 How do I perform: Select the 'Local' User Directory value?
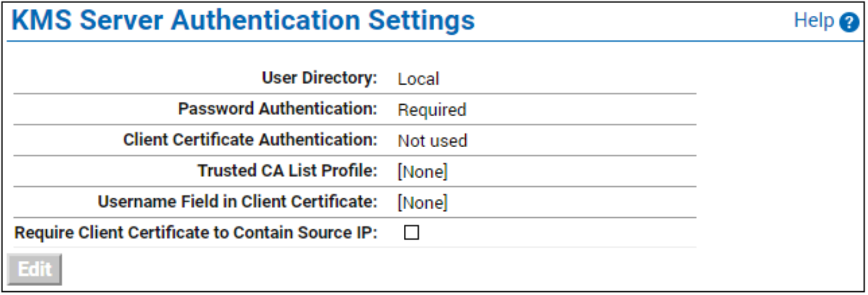(418, 79)
